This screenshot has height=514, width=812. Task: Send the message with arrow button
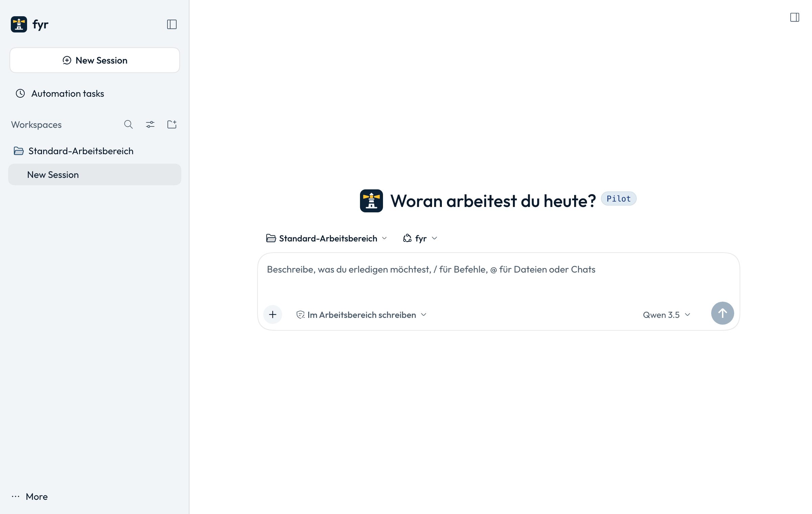(722, 313)
